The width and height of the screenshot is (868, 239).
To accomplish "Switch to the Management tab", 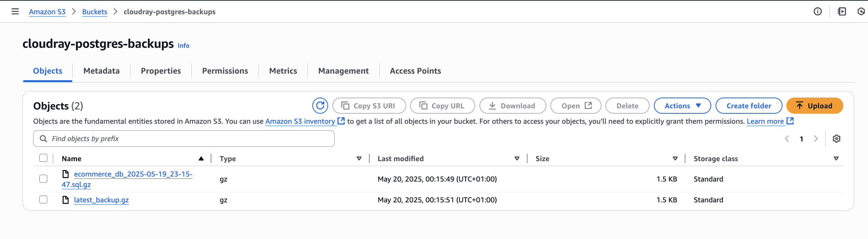I will [x=343, y=71].
